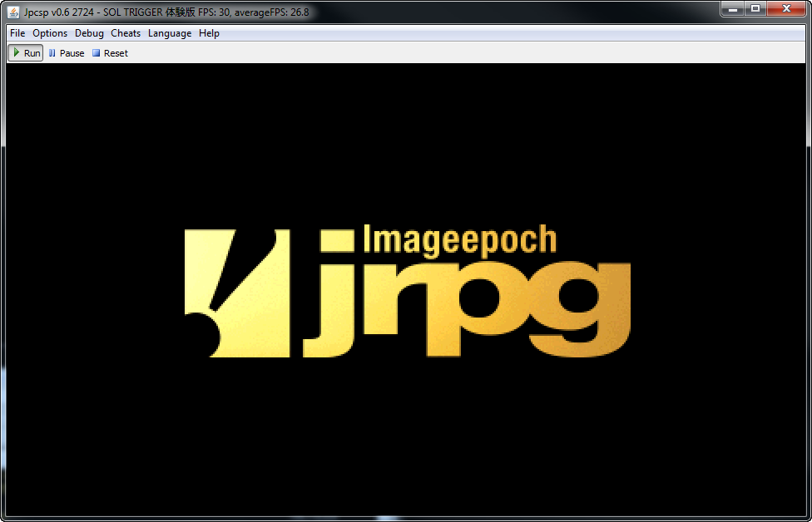Expand the Debug menu
Image resolution: width=812 pixels, height=522 pixels.
pyautogui.click(x=89, y=33)
